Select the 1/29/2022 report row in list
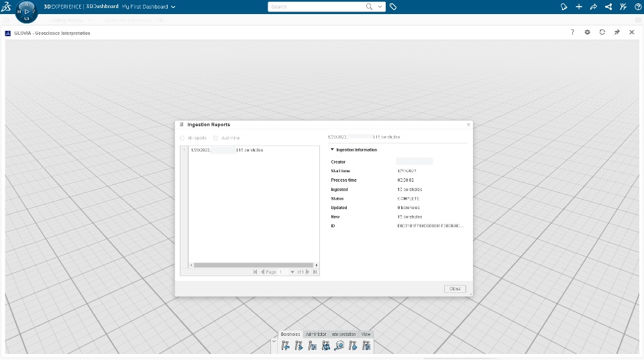644x360 pixels. point(254,149)
